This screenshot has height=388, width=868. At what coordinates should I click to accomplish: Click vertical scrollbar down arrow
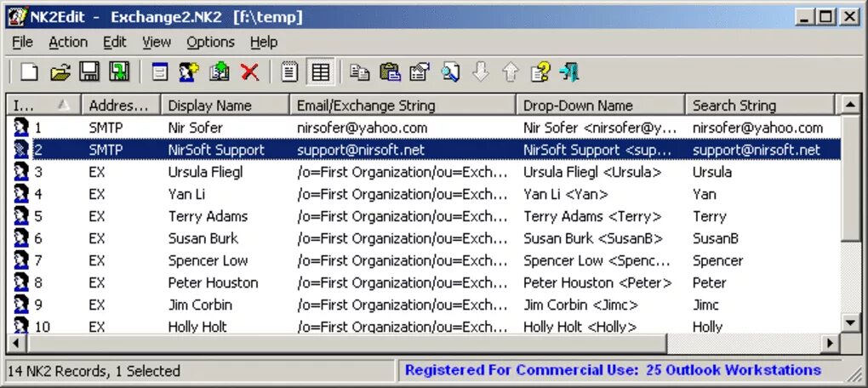pos(850,322)
